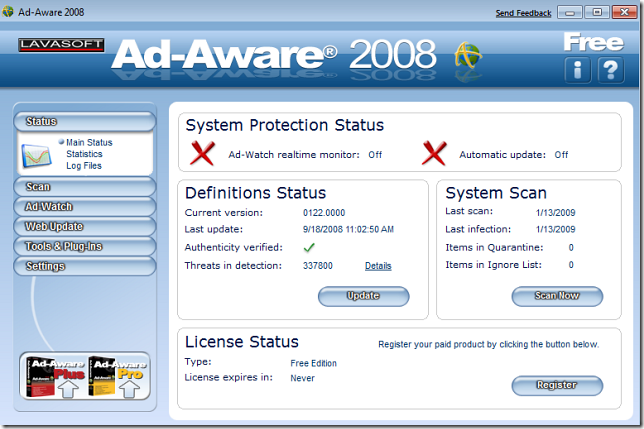This screenshot has width=644, height=429.
Task: Switch to Web Update section
Action: [84, 227]
